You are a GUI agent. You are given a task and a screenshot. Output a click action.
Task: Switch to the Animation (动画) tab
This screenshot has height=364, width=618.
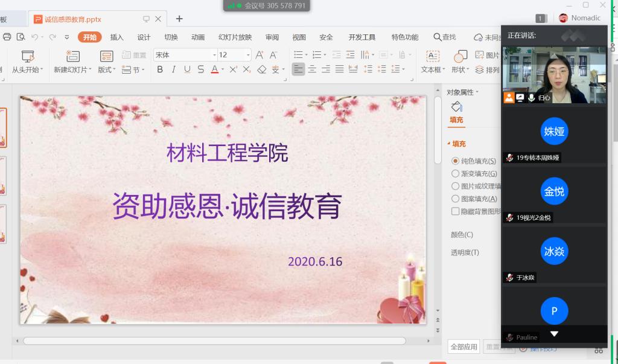click(x=198, y=37)
